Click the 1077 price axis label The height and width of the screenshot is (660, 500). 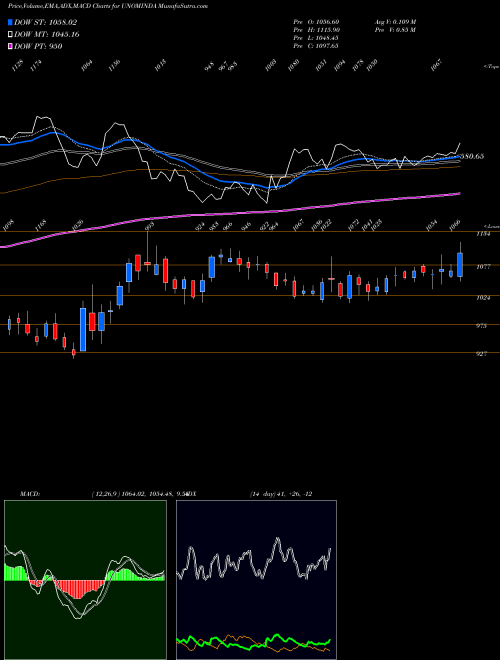click(x=483, y=266)
